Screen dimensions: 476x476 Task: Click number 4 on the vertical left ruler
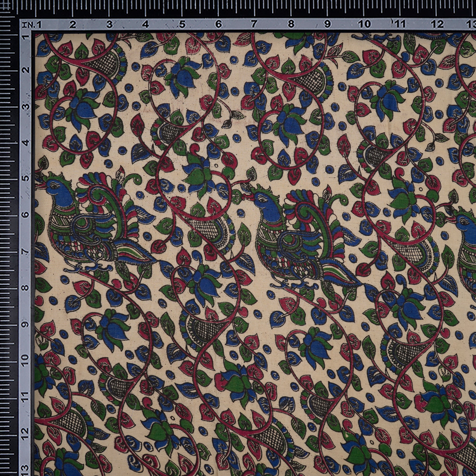[x=26, y=143]
